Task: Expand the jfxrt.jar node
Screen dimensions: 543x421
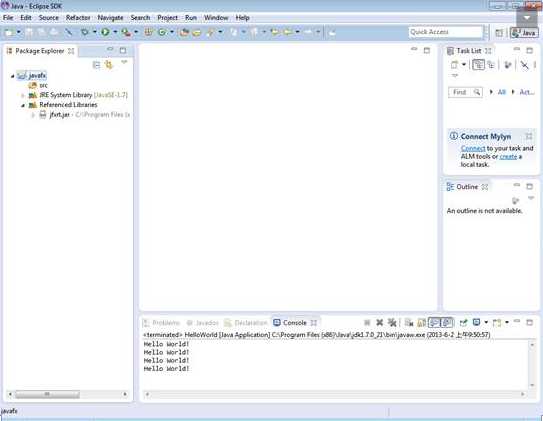Action: point(33,115)
